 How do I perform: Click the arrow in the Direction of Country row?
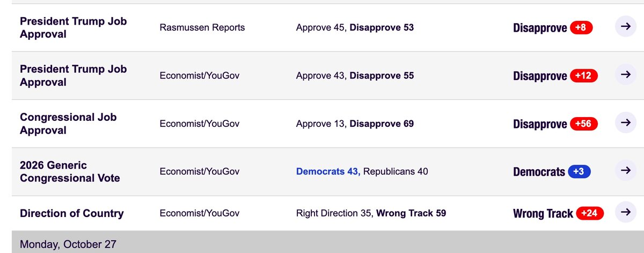(x=625, y=212)
